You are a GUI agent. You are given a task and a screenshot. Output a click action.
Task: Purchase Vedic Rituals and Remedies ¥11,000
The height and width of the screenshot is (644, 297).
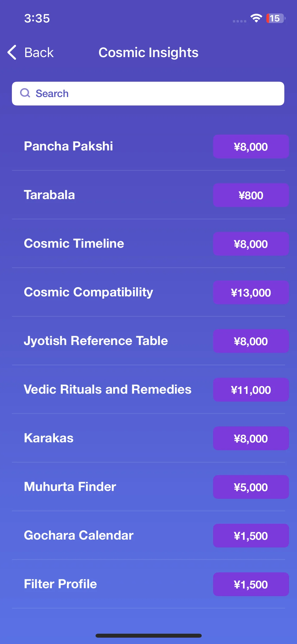tap(251, 390)
